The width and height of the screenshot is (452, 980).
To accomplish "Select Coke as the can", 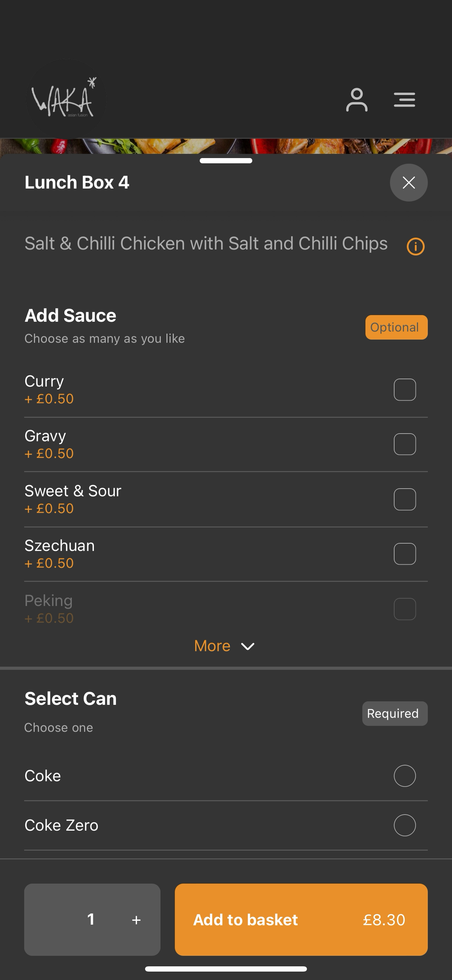I will tap(404, 776).
